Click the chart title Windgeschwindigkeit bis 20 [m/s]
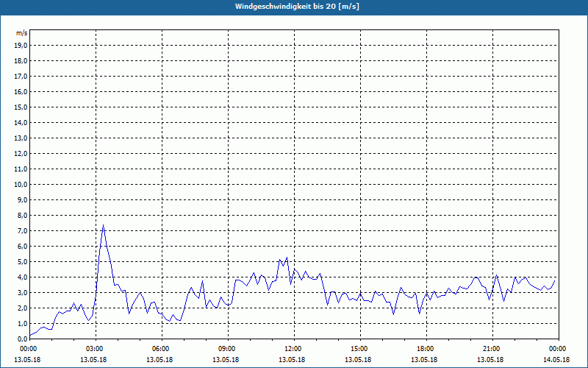Screen dimensions: 588x368 coord(297,7)
